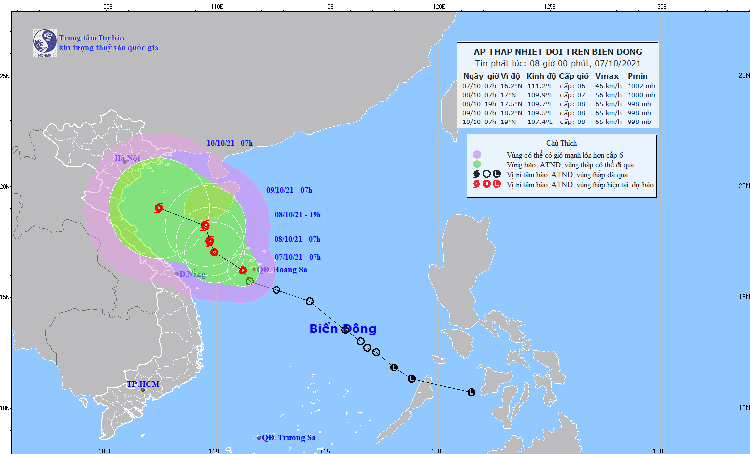Click the 08/10/21 07h time label
750x454 pixels.
coord(298,239)
